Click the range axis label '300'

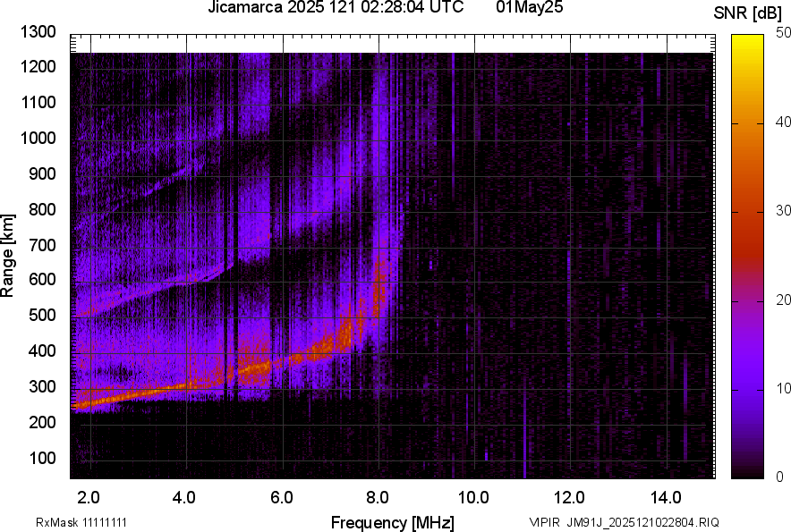point(42,387)
